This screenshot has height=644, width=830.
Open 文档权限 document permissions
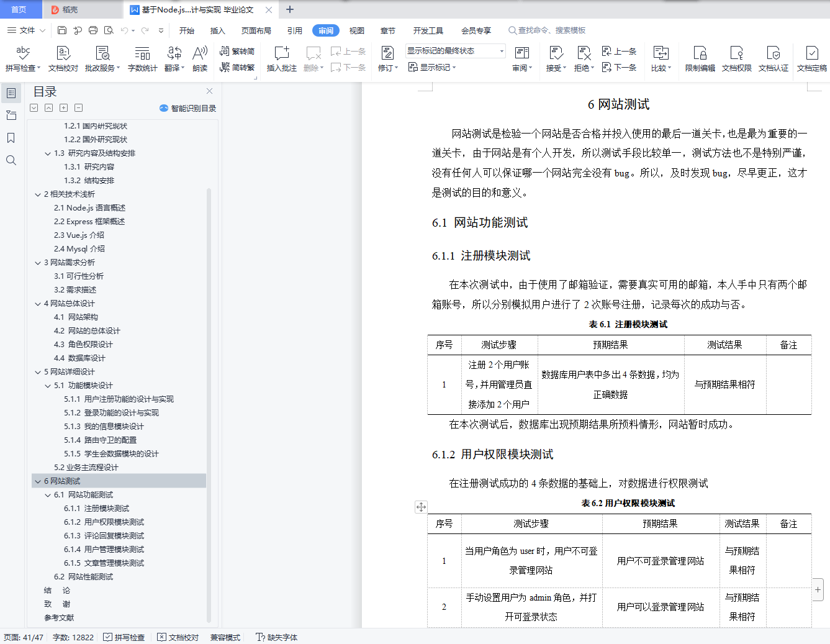pos(737,59)
